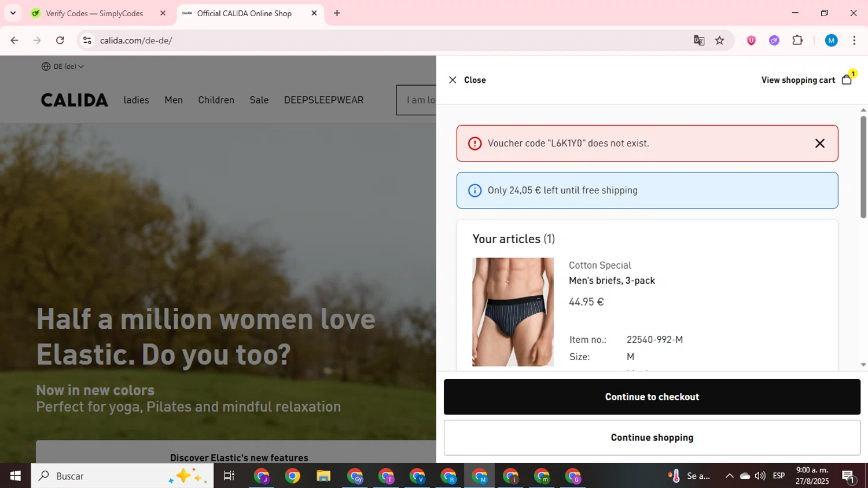Show hidden system tray icons
Viewport: 868px width, 488px height.
point(730,476)
